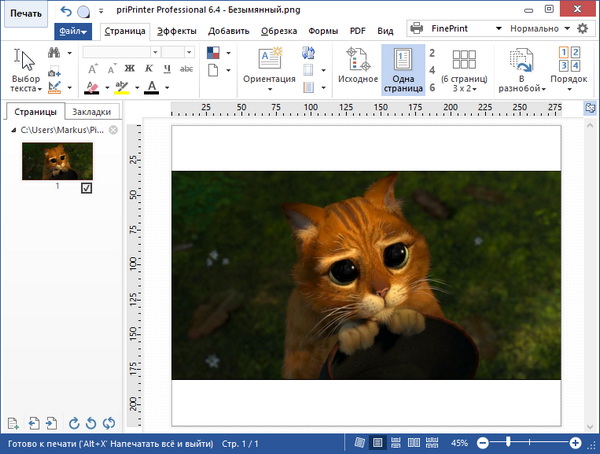Viewport: 600px width, 454px height.
Task: Open the color mode squares dropdown
Action: [x=228, y=53]
